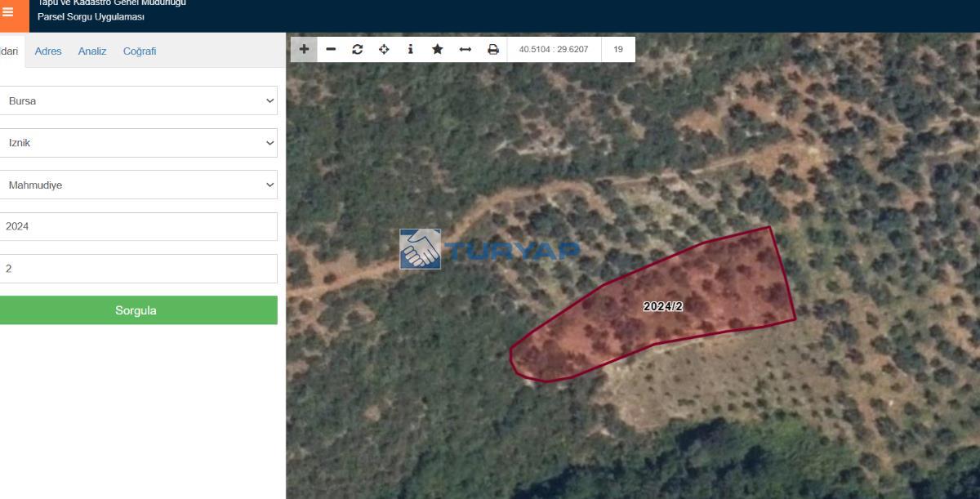Click the 2024/2 parcel label on map
The height and width of the screenshot is (499, 980).
(662, 306)
